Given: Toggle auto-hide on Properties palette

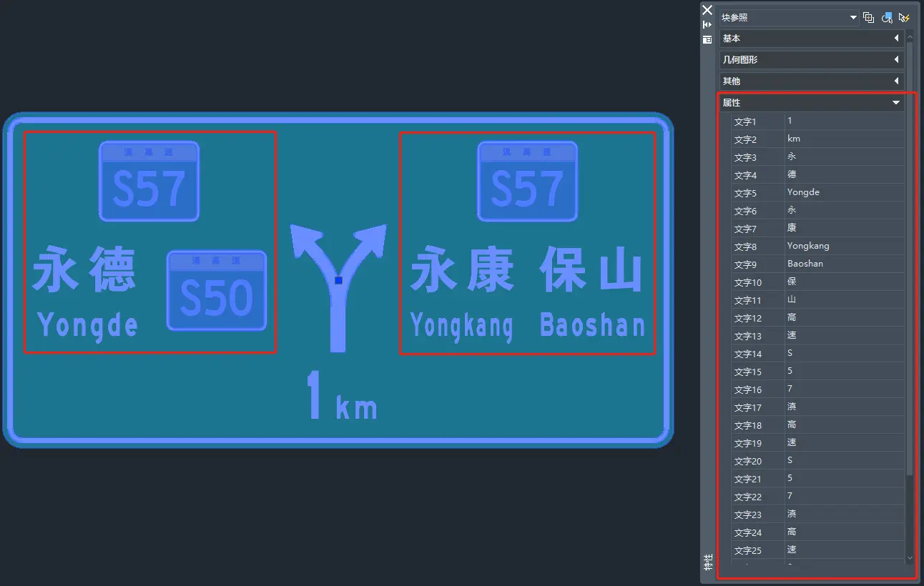Looking at the screenshot, I should pos(707,25).
